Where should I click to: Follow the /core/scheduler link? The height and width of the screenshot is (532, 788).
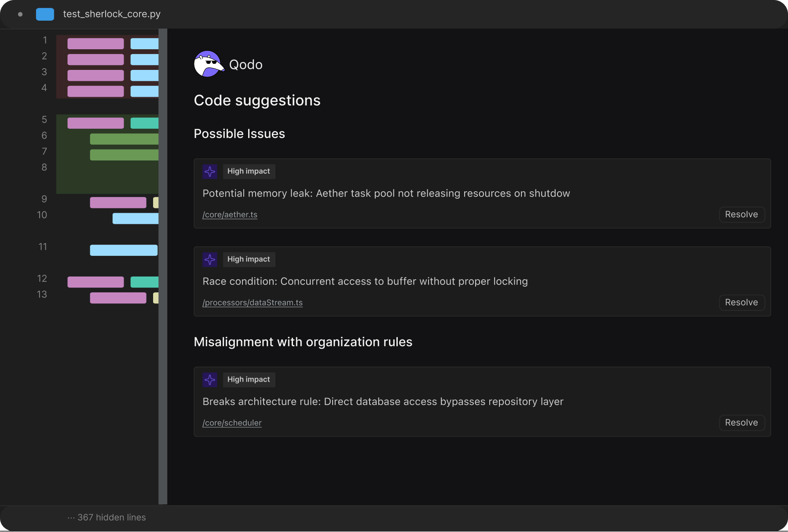tap(232, 423)
